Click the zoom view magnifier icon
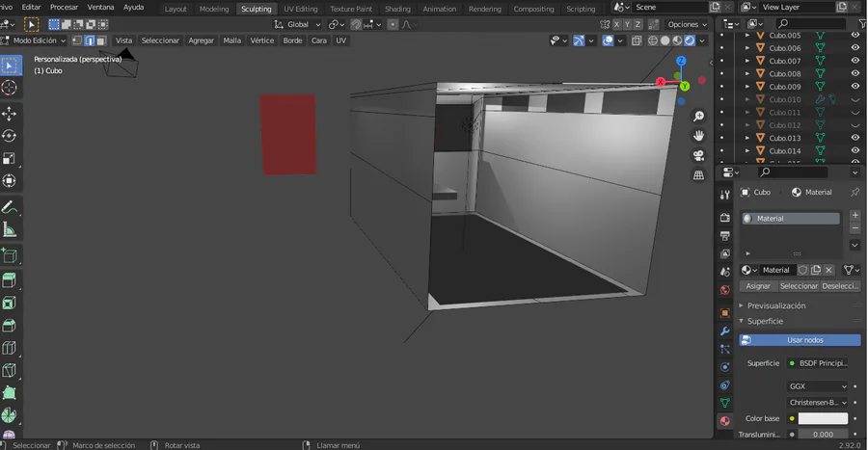The height and width of the screenshot is (450, 868). pyautogui.click(x=698, y=116)
